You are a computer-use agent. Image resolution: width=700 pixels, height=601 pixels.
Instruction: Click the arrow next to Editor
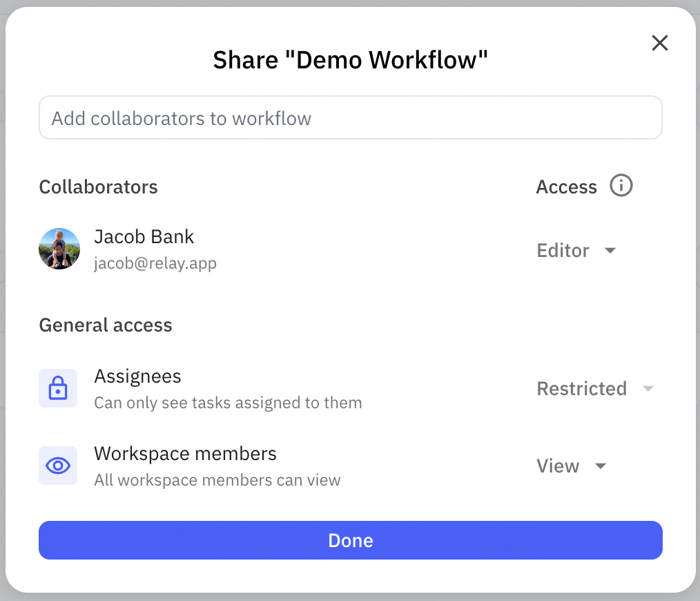click(x=610, y=251)
